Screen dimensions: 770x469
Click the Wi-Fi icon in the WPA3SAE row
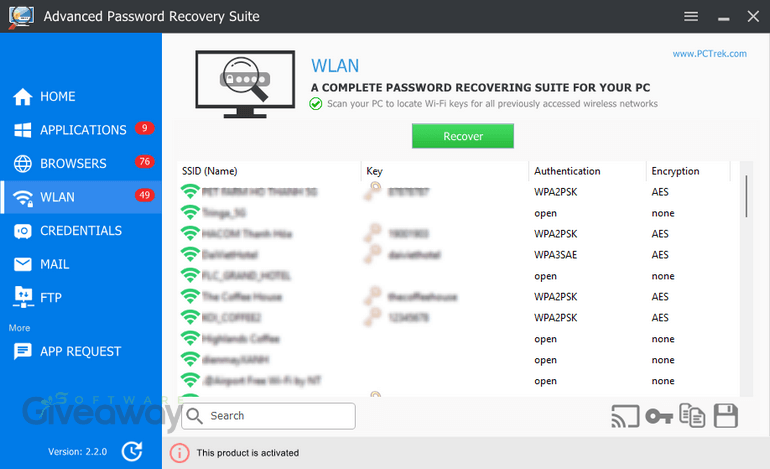(190, 254)
